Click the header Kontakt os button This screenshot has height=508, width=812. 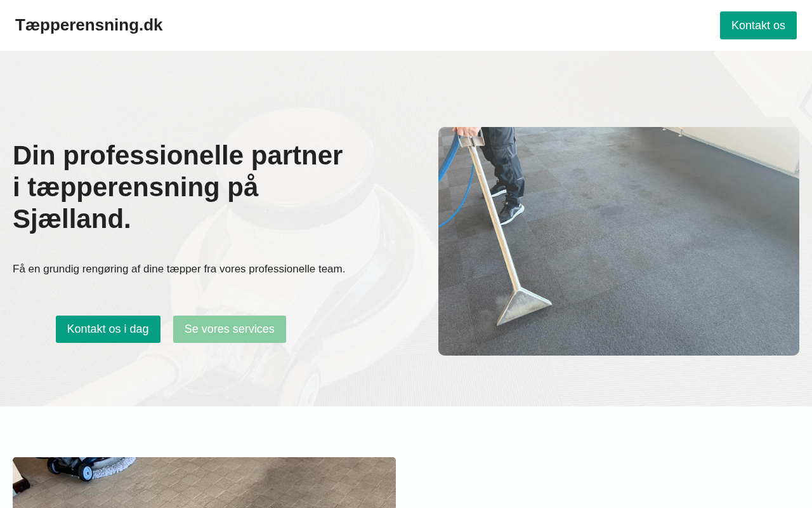758,25
